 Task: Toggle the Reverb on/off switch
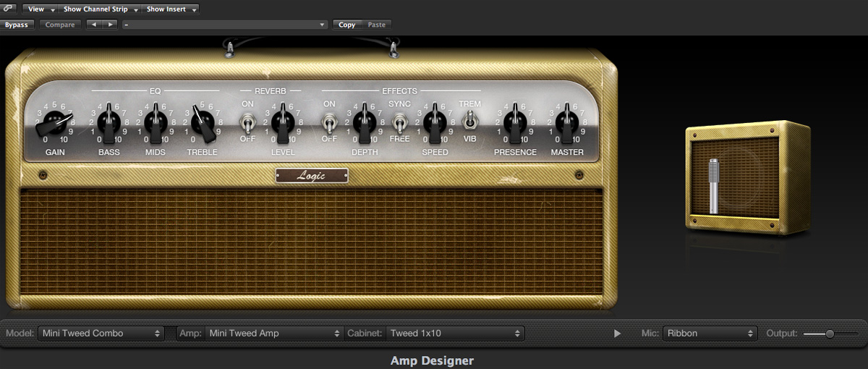pyautogui.click(x=248, y=122)
